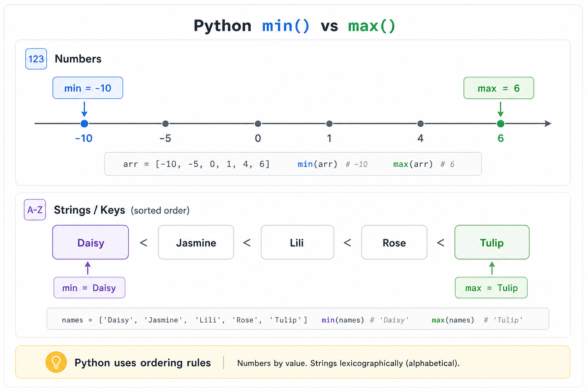
Task: Select the 'max = 6' label box
Action: pyautogui.click(x=498, y=88)
